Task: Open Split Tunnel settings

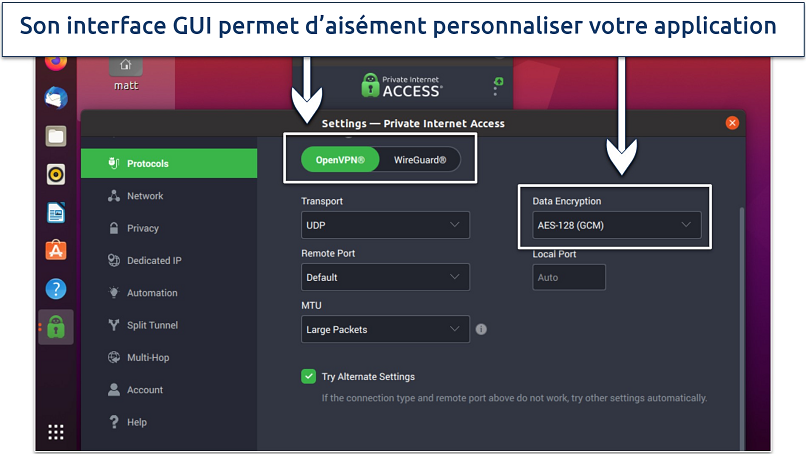Action: click(x=152, y=325)
